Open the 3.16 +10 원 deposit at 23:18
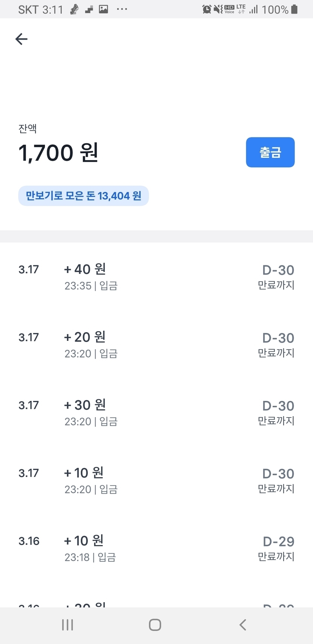This screenshot has height=644, width=313. (90, 548)
